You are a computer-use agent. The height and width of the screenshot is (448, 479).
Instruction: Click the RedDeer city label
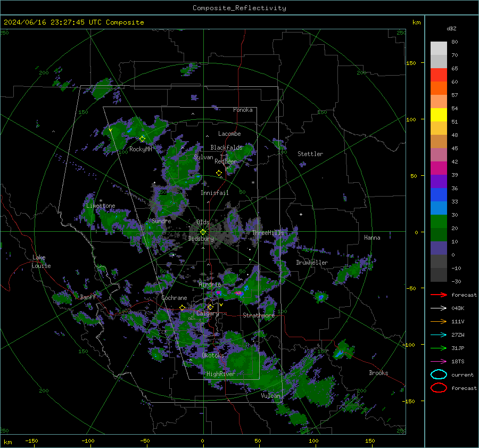(x=226, y=161)
